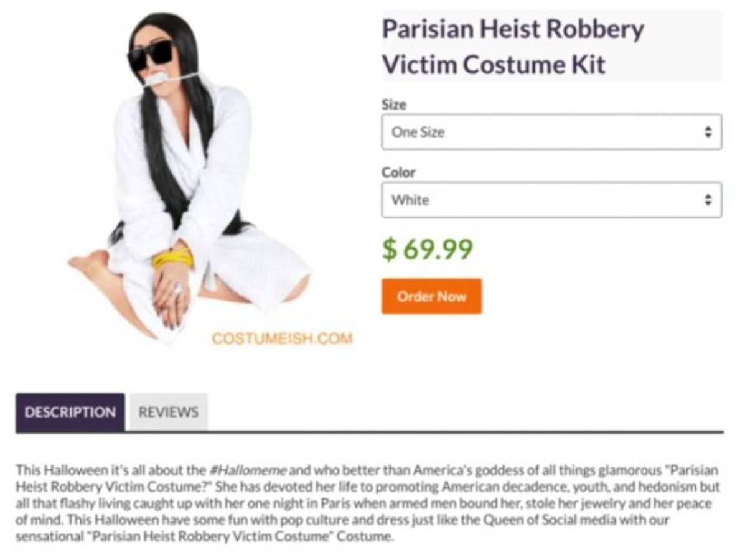This screenshot has height=560, width=745.
Task: Click the $ 69.99 price text
Action: coord(428,249)
